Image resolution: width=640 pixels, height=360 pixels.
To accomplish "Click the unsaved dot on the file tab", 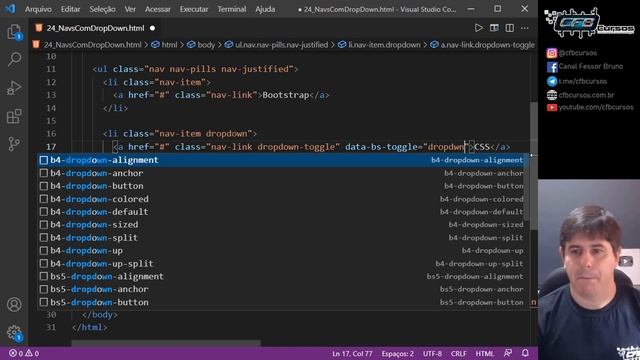I will 152,28.
